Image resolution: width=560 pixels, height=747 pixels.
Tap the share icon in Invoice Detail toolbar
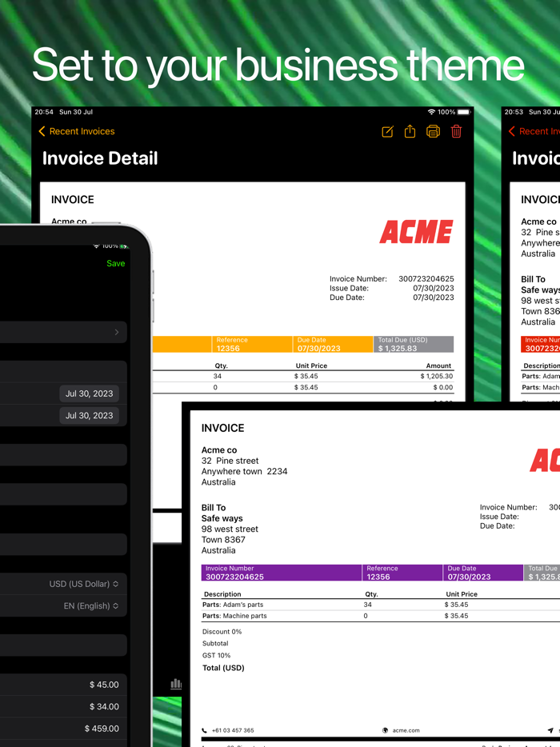click(x=410, y=131)
